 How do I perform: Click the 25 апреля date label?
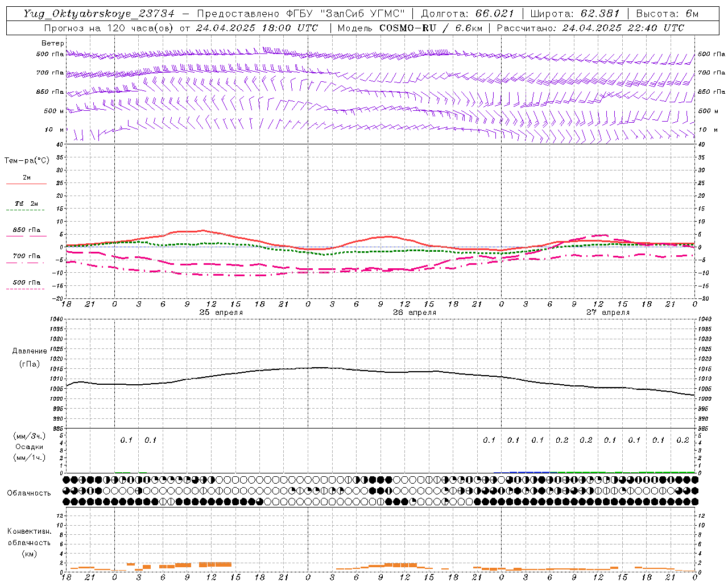pyautogui.click(x=221, y=313)
